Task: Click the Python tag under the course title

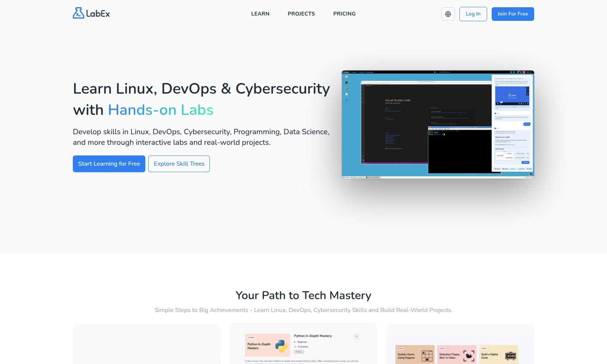Action: point(299,352)
